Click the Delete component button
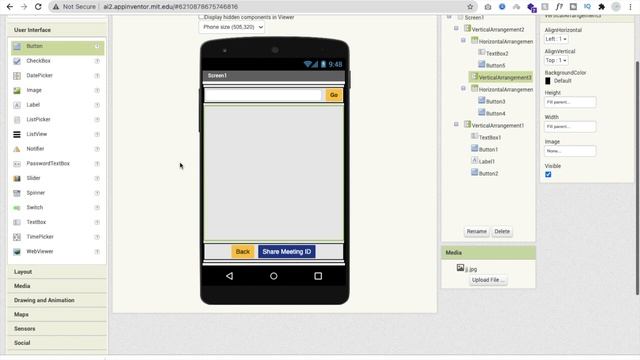Viewport: 640px width, 360px height. coord(502,231)
